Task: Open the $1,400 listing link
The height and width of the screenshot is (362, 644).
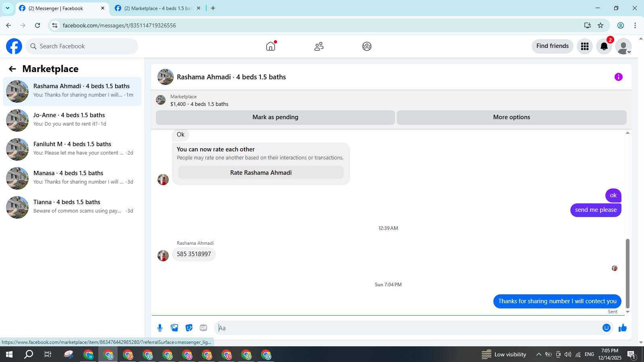Action: (x=199, y=104)
